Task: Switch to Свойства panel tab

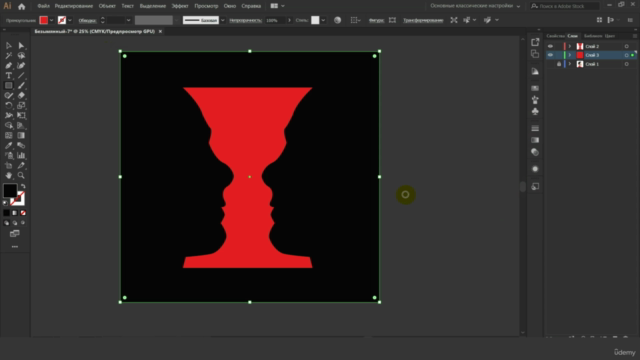Action: [555, 36]
